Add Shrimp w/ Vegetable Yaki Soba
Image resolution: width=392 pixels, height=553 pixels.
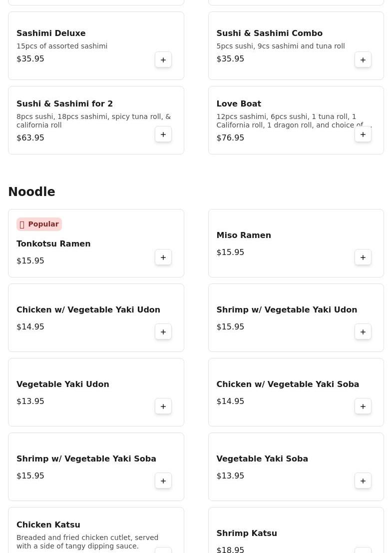tap(163, 481)
